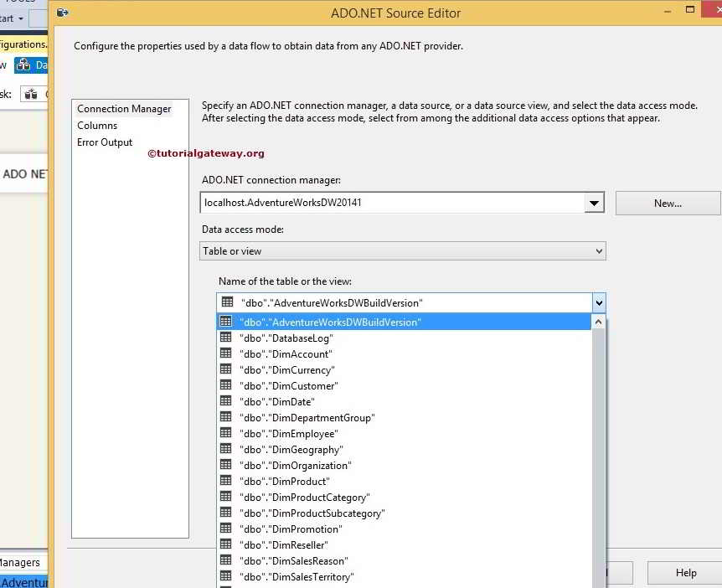
Task: Select the dbo.DimCurrency table
Action: (x=404, y=369)
